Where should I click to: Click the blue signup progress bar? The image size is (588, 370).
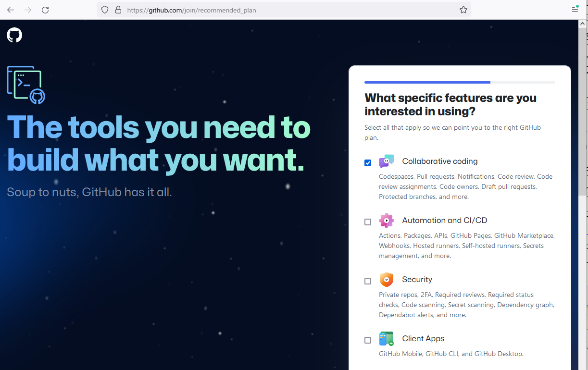427,83
